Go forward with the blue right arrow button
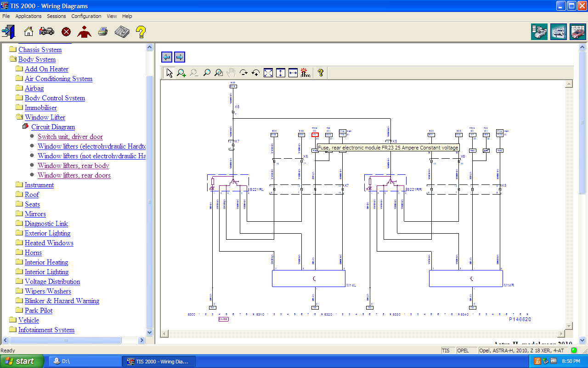The height and width of the screenshot is (368, 588). 180,57
